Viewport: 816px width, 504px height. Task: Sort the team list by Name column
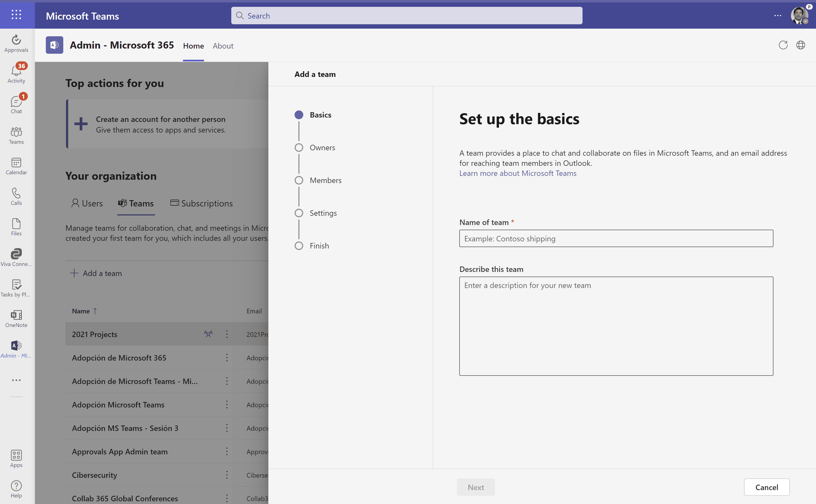(84, 311)
